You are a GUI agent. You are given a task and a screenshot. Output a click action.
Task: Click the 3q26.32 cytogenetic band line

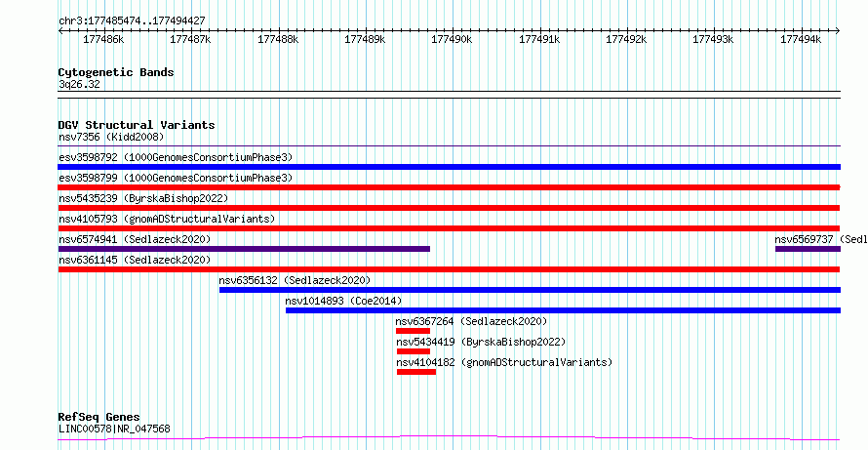449,95
